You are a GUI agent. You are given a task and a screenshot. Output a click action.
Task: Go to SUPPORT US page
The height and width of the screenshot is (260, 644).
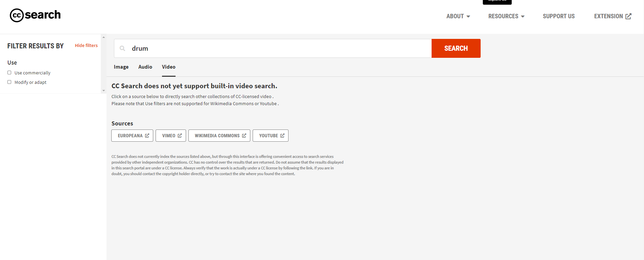point(559,16)
